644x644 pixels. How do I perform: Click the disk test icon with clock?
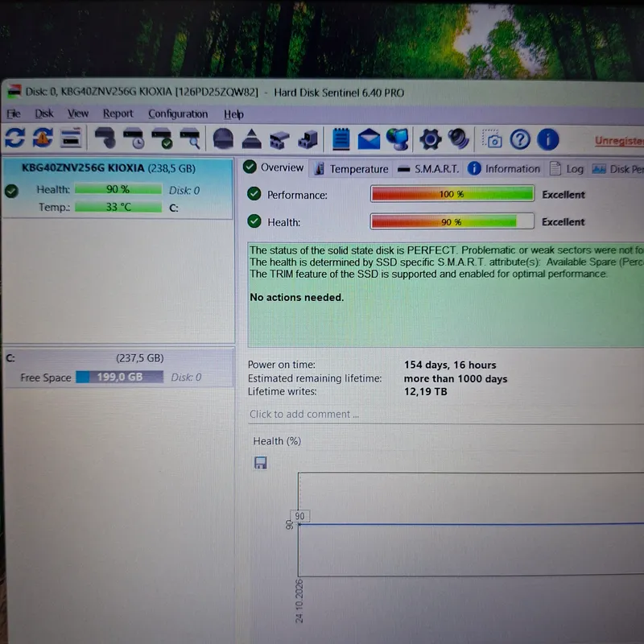(x=134, y=138)
